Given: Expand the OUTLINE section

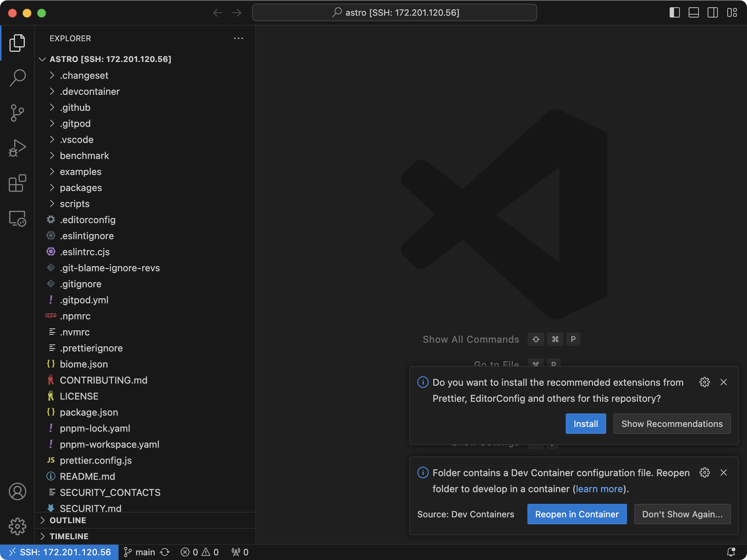Looking at the screenshot, I should click(x=145, y=520).
